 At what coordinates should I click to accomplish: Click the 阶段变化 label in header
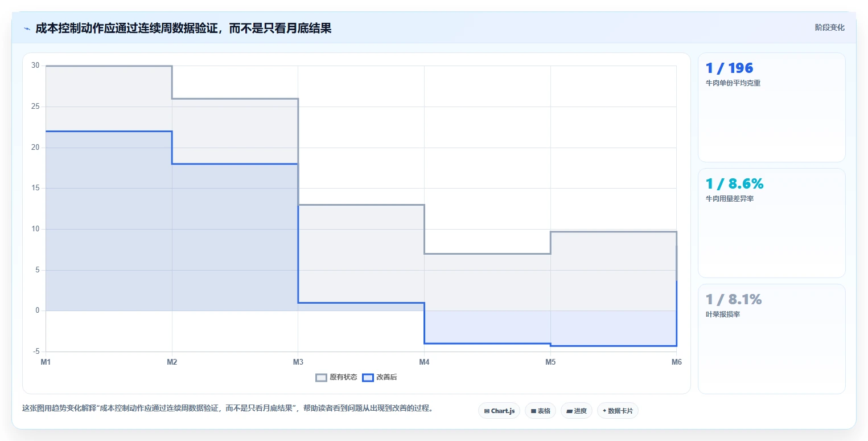pyautogui.click(x=829, y=27)
